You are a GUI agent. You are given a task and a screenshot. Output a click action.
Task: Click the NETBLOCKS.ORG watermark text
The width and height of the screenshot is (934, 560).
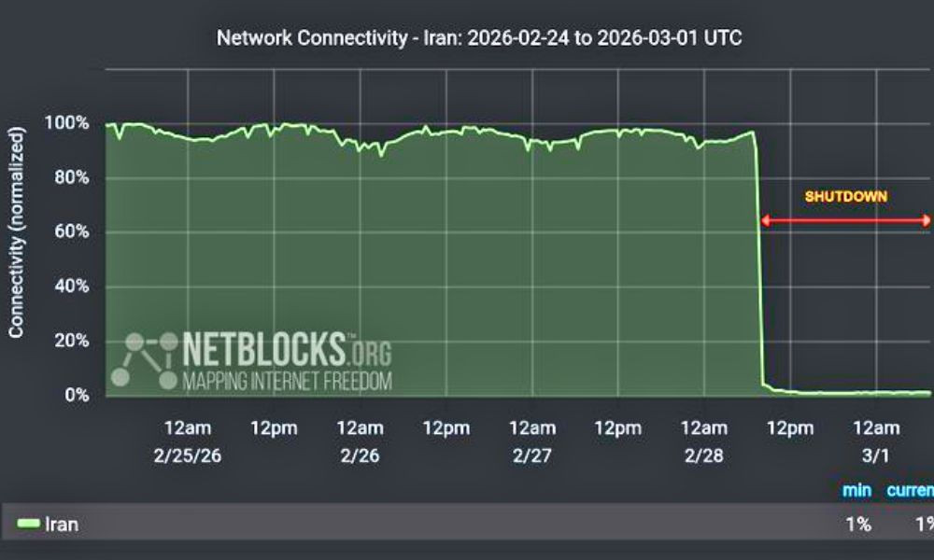[286, 350]
